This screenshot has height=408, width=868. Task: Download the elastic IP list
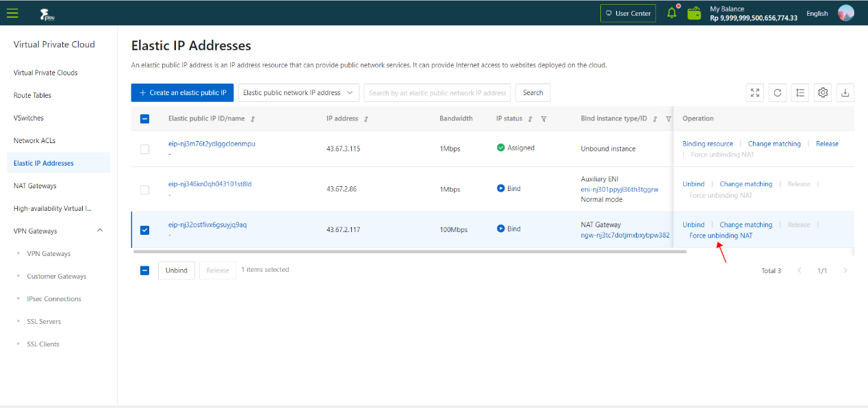coord(845,93)
